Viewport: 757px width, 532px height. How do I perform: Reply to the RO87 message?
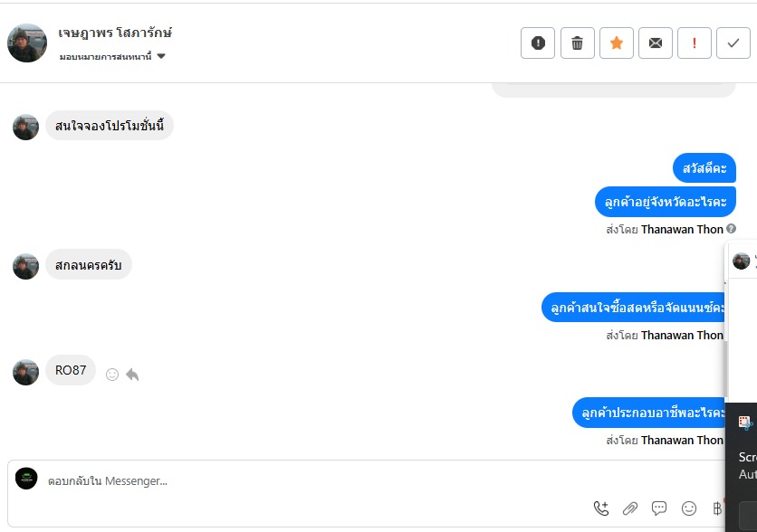(x=132, y=374)
